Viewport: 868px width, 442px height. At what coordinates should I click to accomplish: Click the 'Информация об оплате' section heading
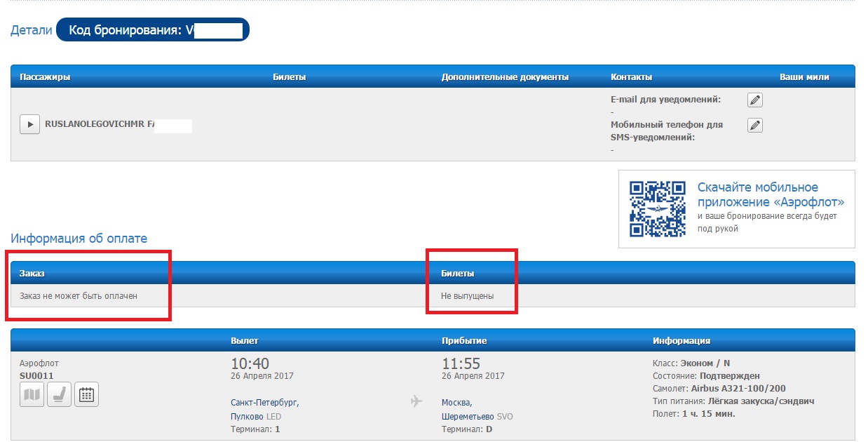click(x=79, y=239)
